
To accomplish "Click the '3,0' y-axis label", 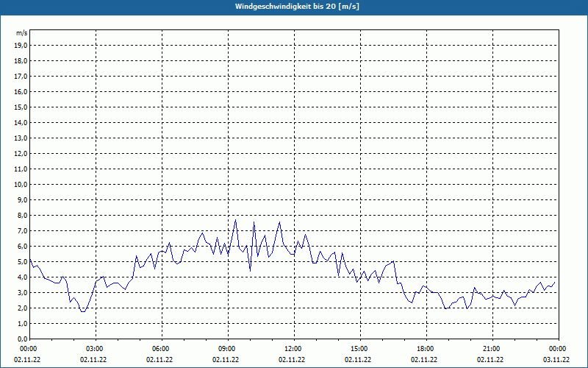I will tap(22, 292).
